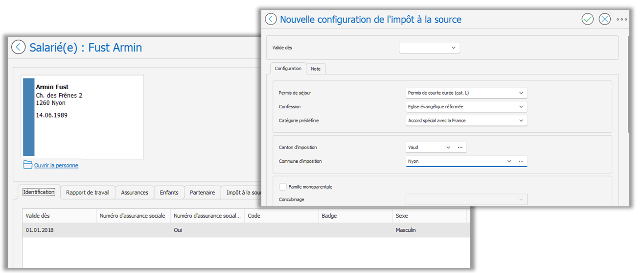Click the Armin Fust person card
644x273 pixels.
pos(83,117)
